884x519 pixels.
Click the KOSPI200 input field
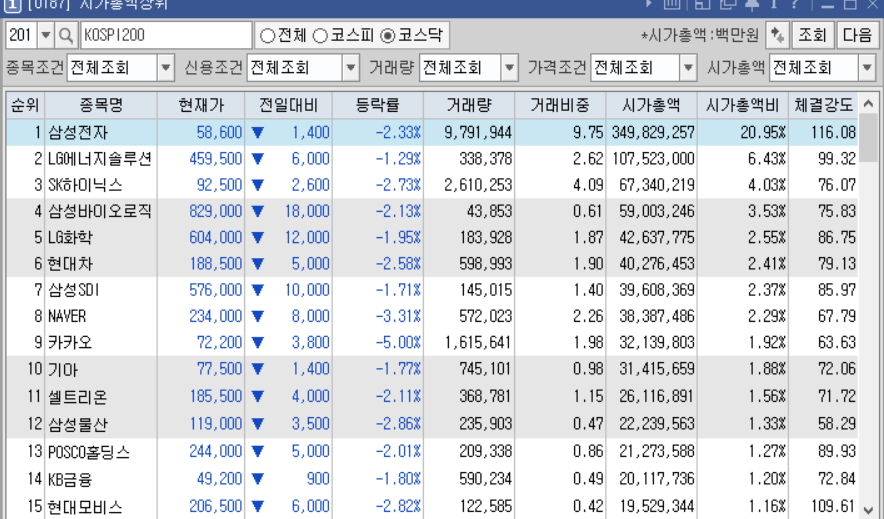pos(166,36)
